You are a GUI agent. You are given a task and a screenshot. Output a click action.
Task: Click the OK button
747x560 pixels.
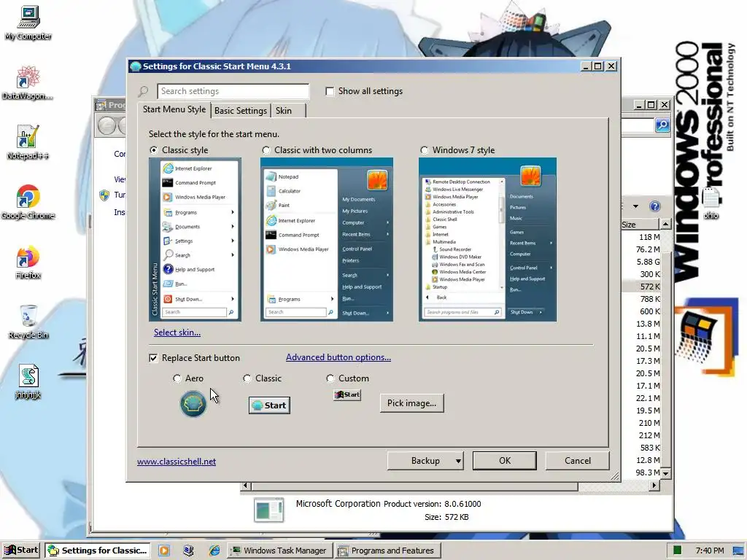point(505,461)
